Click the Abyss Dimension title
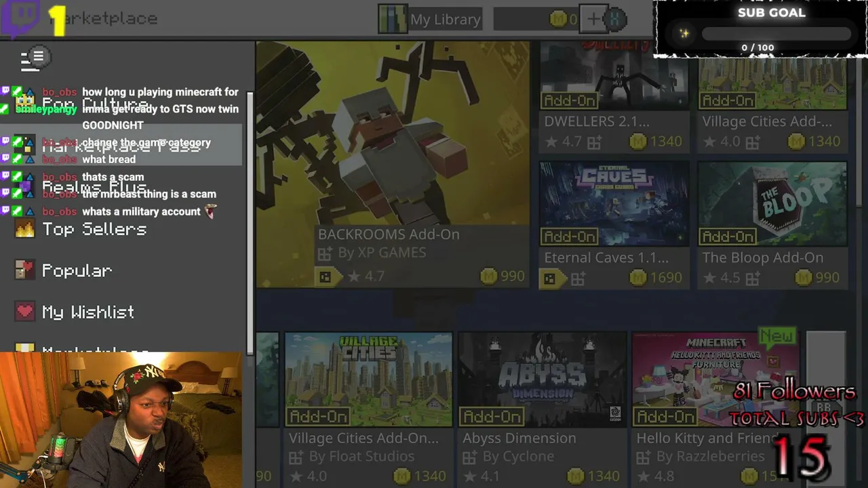The image size is (868, 488). pos(519,439)
